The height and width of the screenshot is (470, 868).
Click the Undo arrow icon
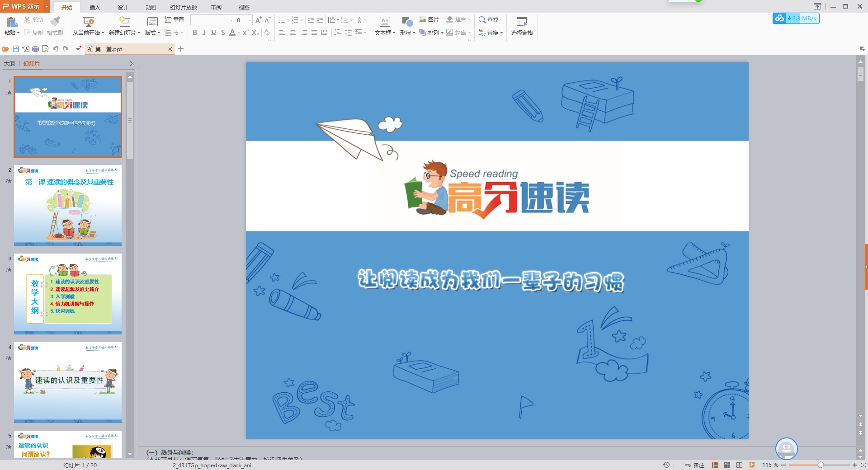[56, 49]
